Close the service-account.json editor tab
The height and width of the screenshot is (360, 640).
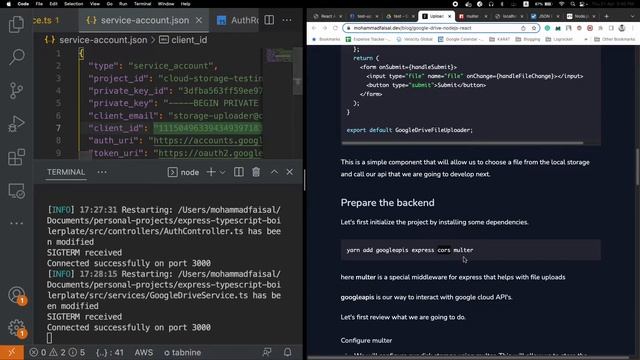199,20
